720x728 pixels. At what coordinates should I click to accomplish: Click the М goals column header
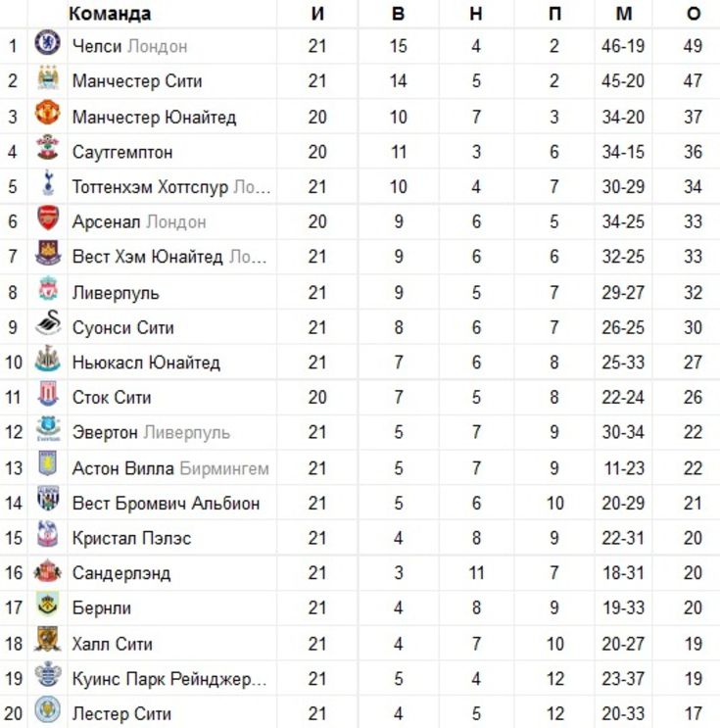[624, 14]
